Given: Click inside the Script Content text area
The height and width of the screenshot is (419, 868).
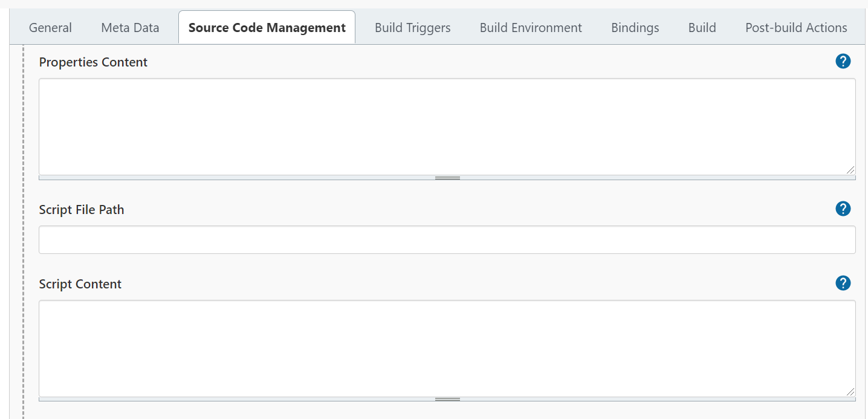Looking at the screenshot, I should point(447,348).
